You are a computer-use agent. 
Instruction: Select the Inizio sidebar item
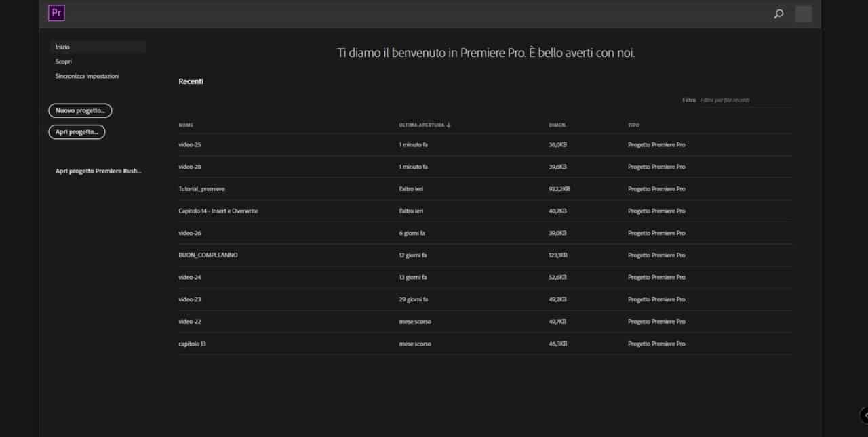[x=63, y=47]
